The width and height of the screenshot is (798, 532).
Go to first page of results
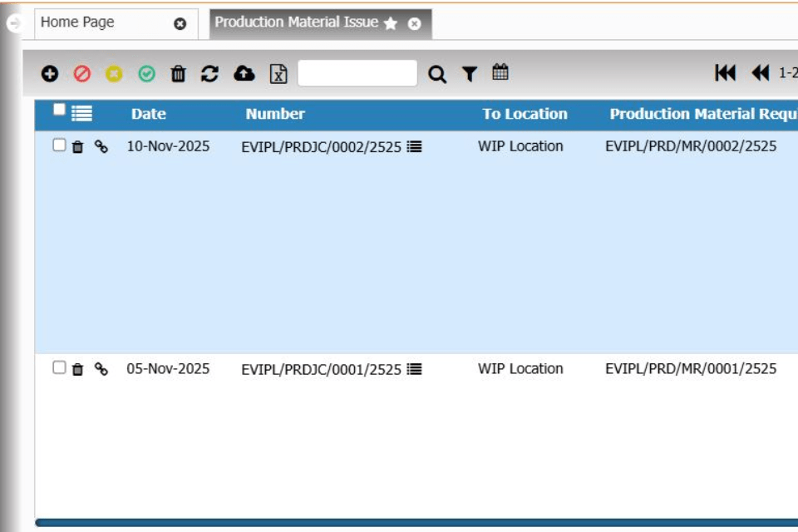[725, 73]
